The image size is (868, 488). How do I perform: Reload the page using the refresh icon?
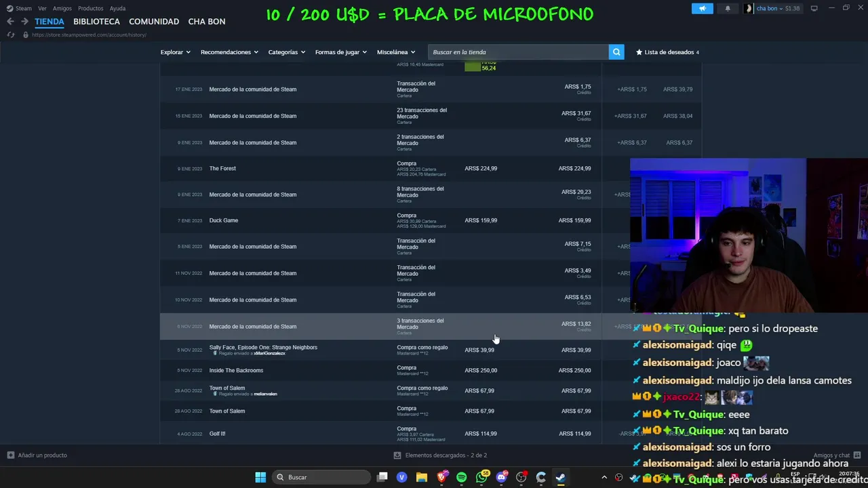[10, 35]
